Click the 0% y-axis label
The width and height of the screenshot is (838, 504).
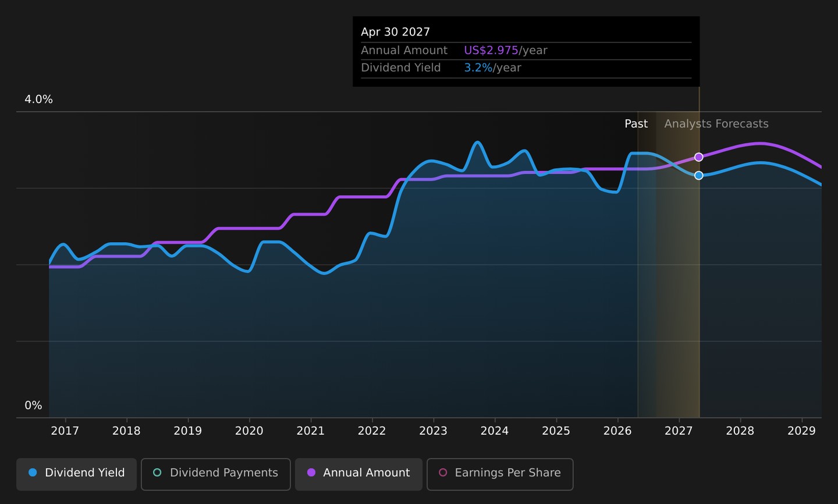[x=33, y=406]
